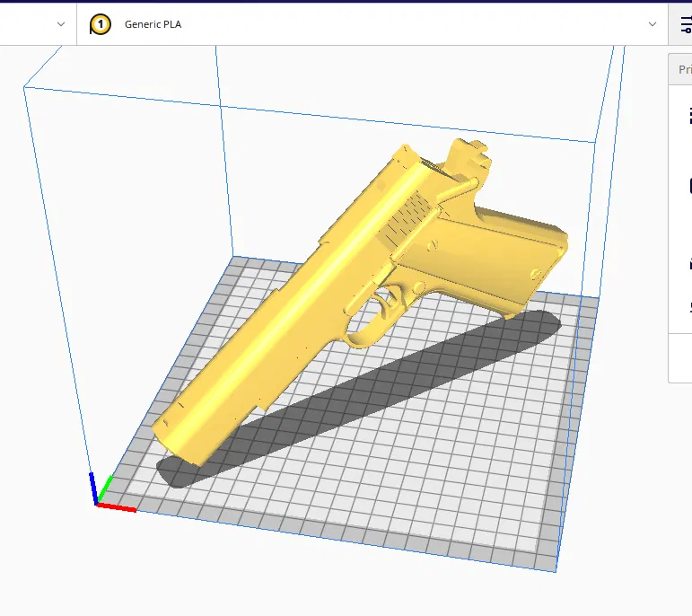The width and height of the screenshot is (692, 616).
Task: Open the print settings sliders icon
Action: pyautogui.click(x=686, y=24)
